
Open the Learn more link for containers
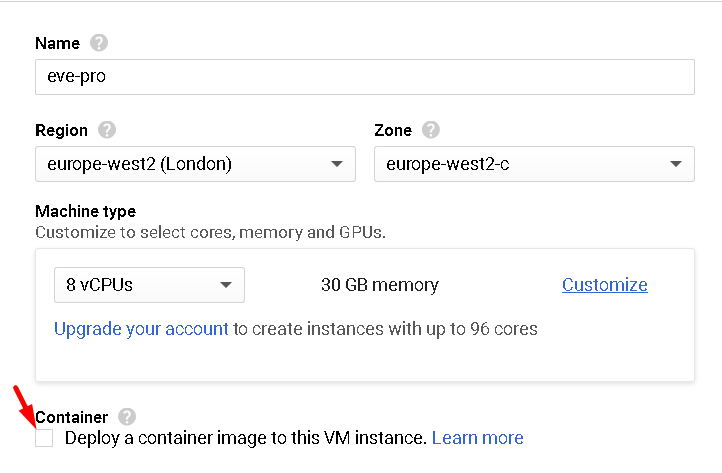477,438
